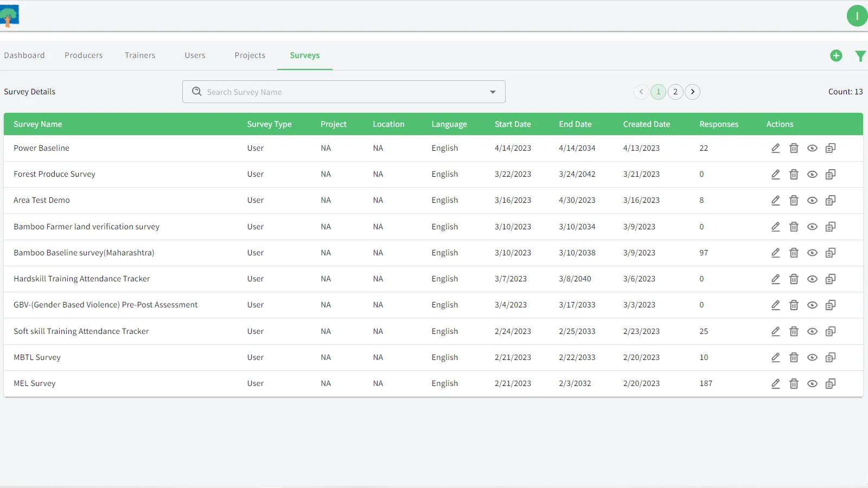Delete the Forest Produce Survey
This screenshot has width=868, height=488.
(x=794, y=174)
